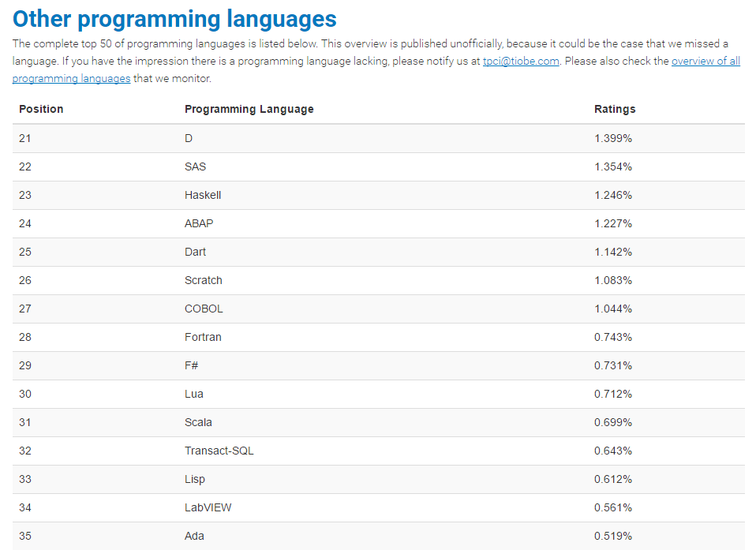756x550 pixels.
Task: Click position number 25
Action: coord(25,252)
